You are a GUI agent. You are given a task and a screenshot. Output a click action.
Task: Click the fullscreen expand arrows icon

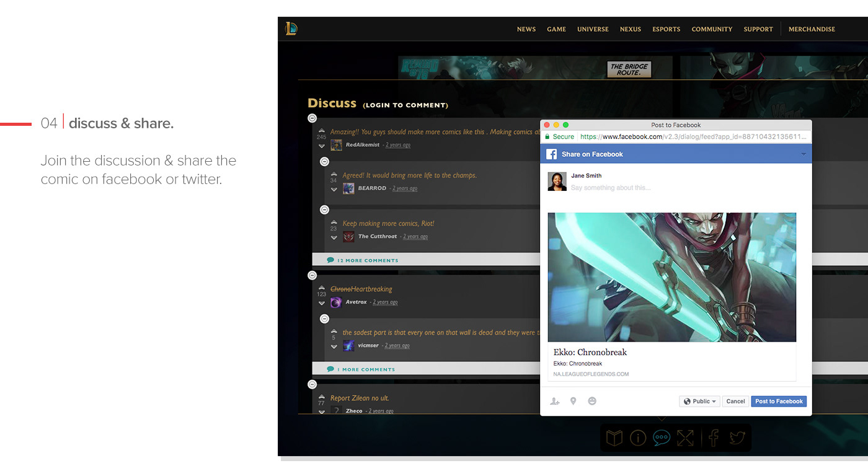pyautogui.click(x=685, y=438)
